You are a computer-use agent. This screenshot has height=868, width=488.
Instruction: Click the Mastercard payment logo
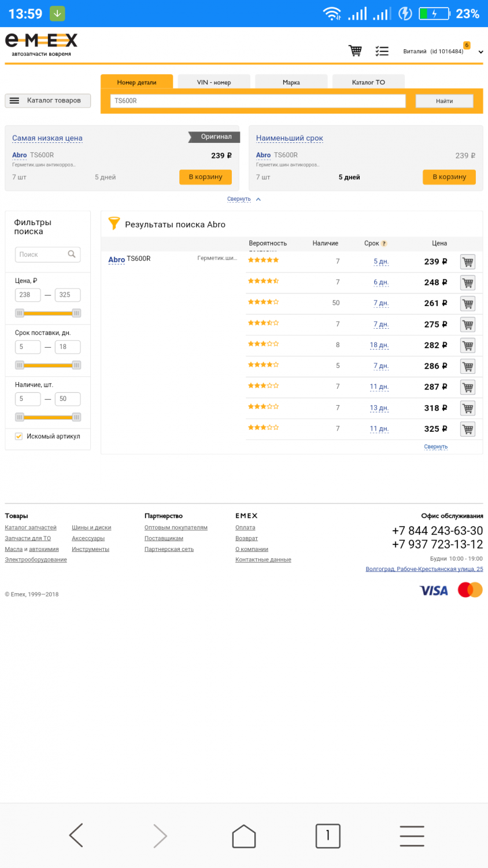coord(470,590)
